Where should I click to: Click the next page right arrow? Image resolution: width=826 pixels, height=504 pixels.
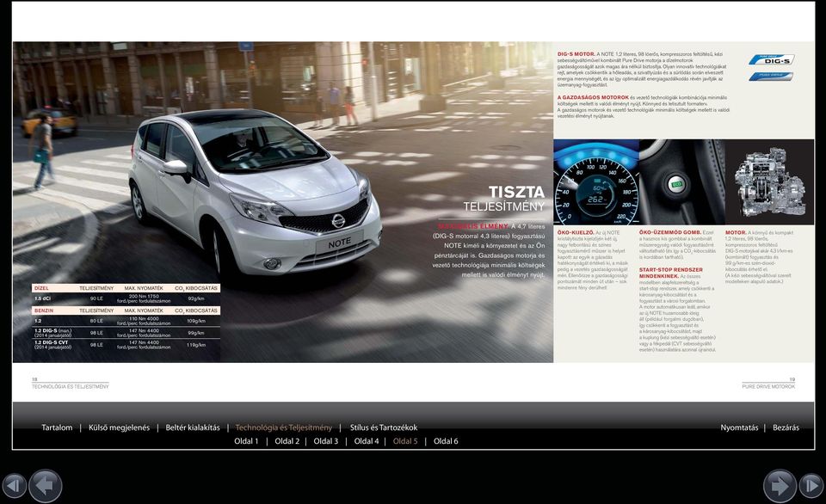[x=780, y=486]
